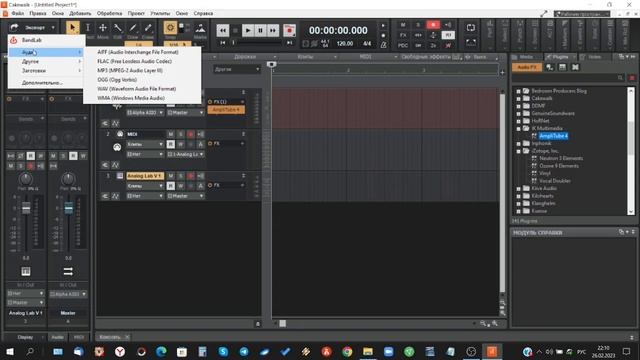This screenshot has width=640, height=360.
Task: Select FLAC (Free Lossless Audio Codec)
Action: point(134,61)
